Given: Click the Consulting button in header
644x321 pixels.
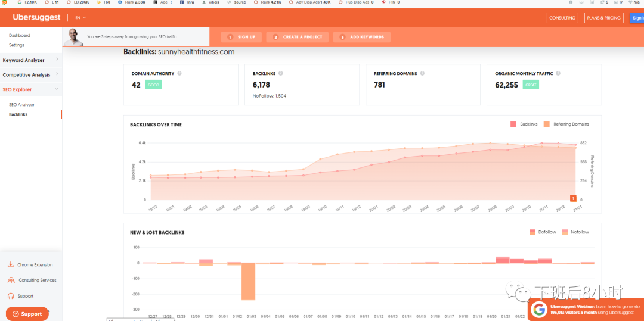Looking at the screenshot, I should pos(562,18).
